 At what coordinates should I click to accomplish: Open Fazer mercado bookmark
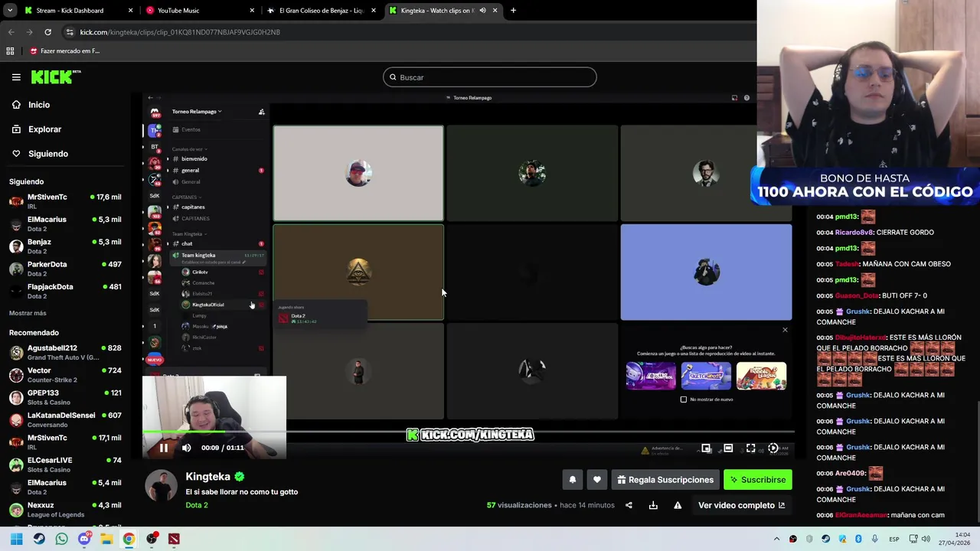(x=64, y=51)
